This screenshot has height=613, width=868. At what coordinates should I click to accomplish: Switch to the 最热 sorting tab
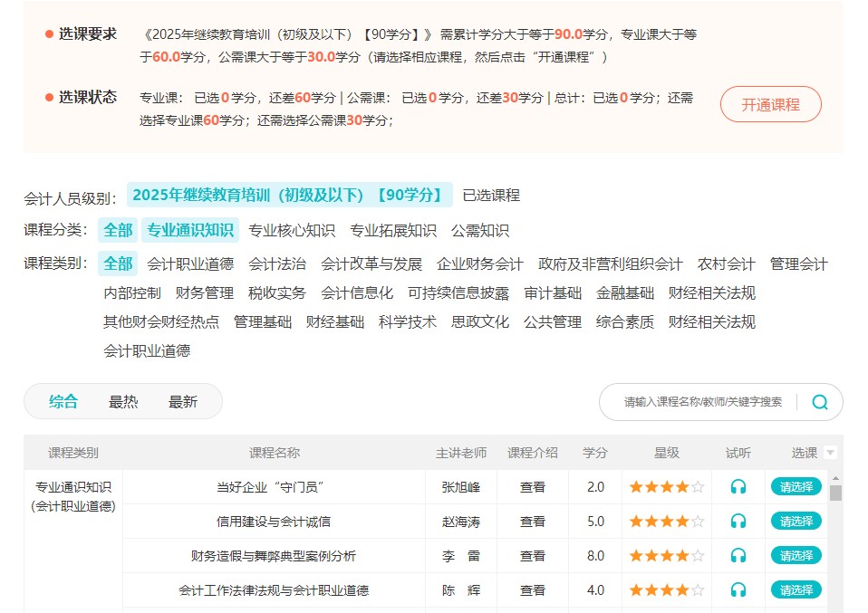123,401
